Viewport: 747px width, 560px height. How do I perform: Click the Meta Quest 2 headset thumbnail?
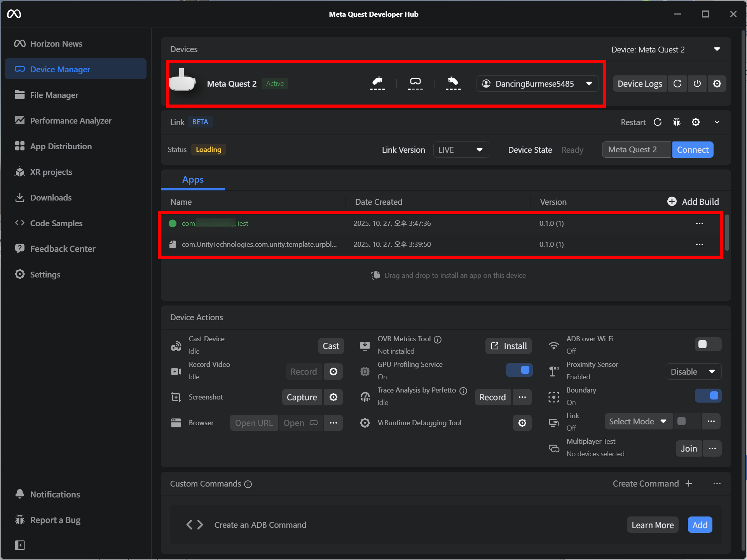pyautogui.click(x=182, y=80)
